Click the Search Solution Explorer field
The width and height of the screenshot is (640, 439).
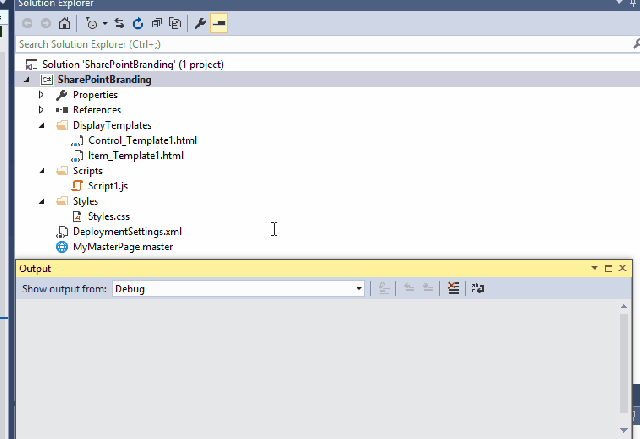[x=320, y=44]
